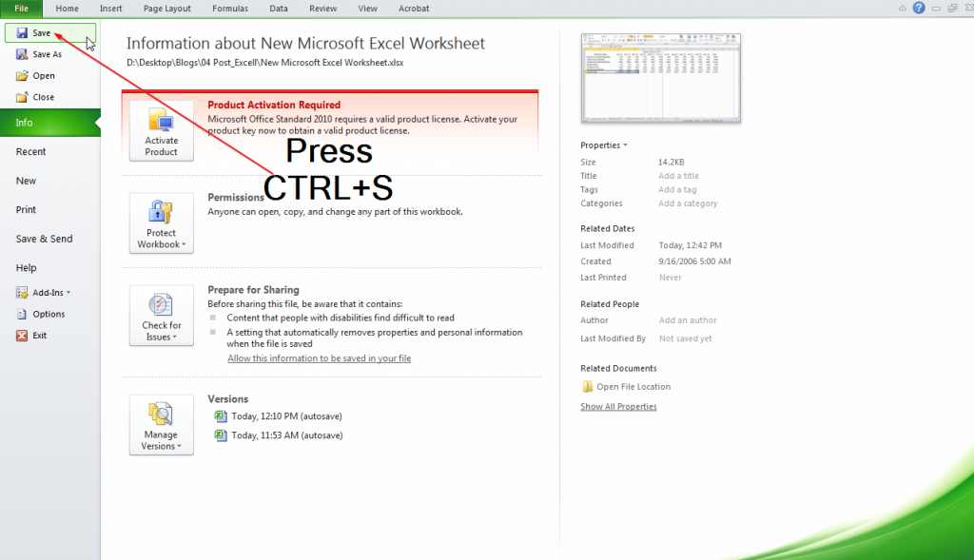Select Info in the backstage menu

tap(50, 123)
